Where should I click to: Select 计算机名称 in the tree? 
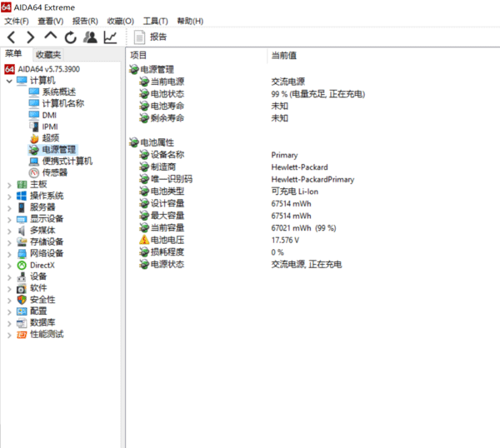point(63,103)
